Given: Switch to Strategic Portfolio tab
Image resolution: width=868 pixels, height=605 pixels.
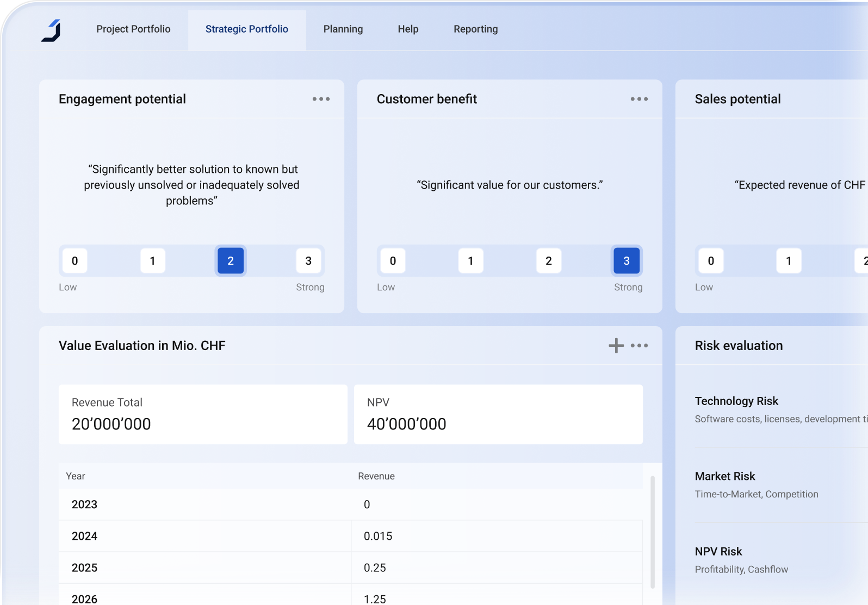Looking at the screenshot, I should pyautogui.click(x=247, y=29).
